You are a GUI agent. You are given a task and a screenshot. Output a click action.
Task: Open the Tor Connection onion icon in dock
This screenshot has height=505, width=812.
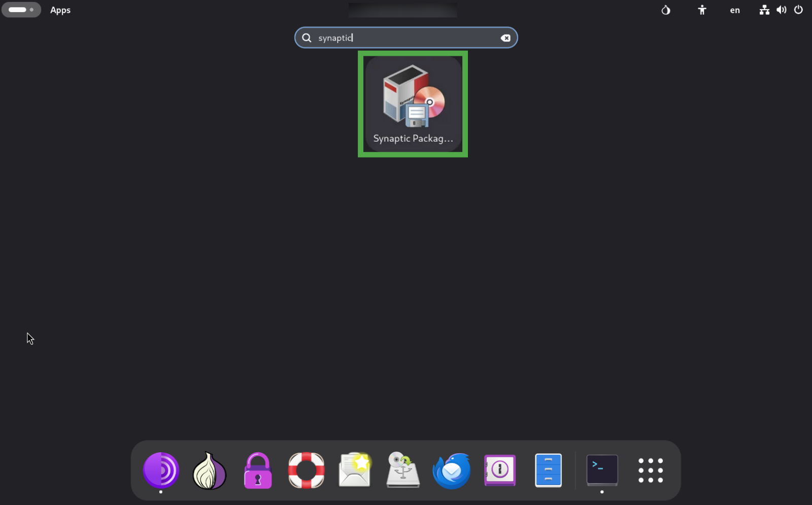point(210,470)
